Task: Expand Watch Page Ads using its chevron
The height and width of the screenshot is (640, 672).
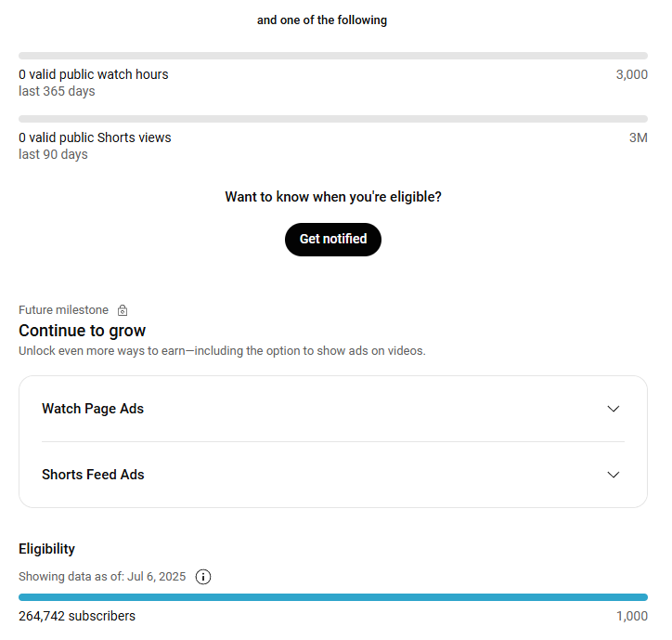Action: click(x=613, y=409)
